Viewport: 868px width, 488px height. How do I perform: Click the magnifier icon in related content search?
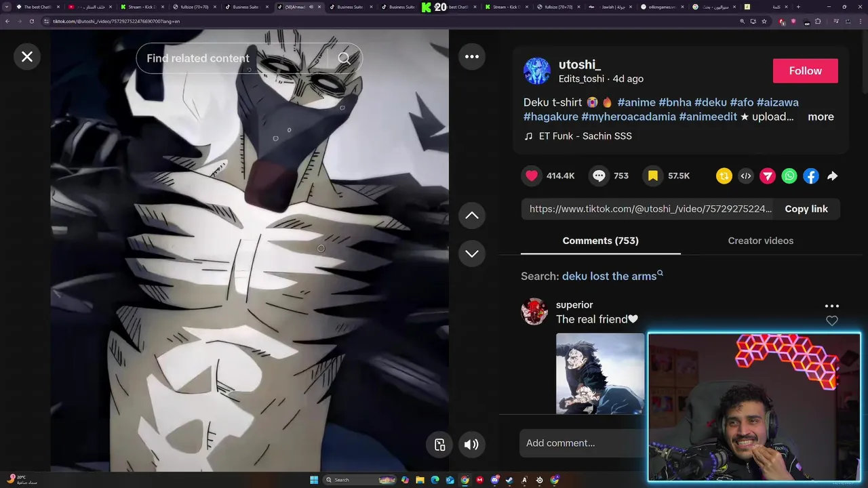(344, 58)
